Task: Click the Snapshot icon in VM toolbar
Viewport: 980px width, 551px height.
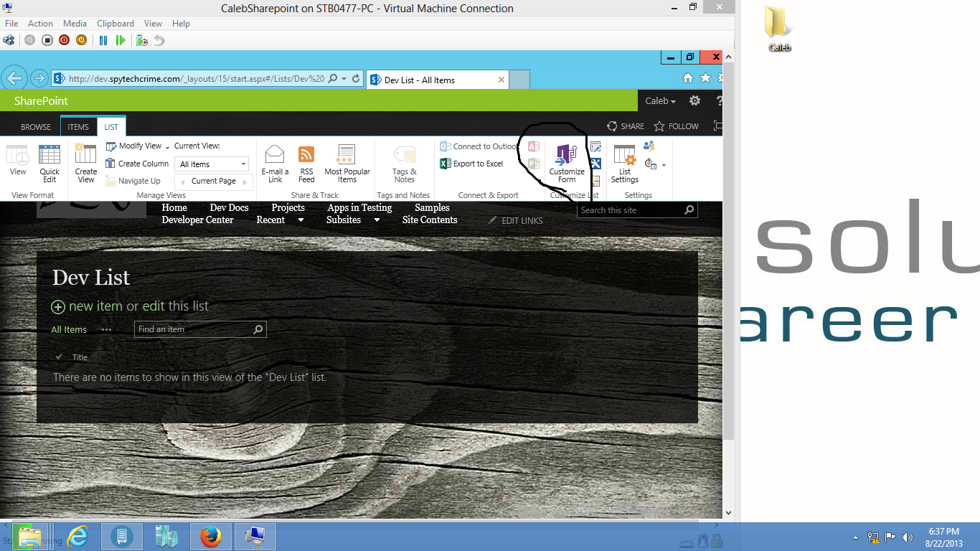Action: pos(142,40)
